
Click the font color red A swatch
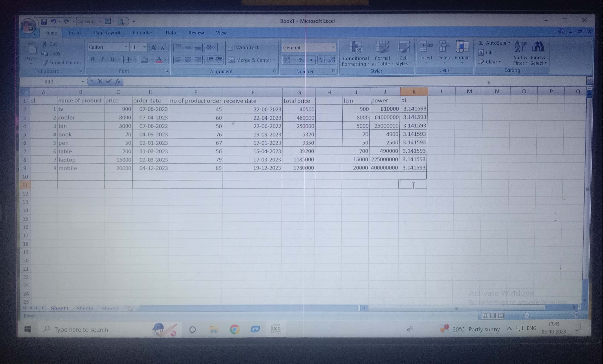point(159,60)
